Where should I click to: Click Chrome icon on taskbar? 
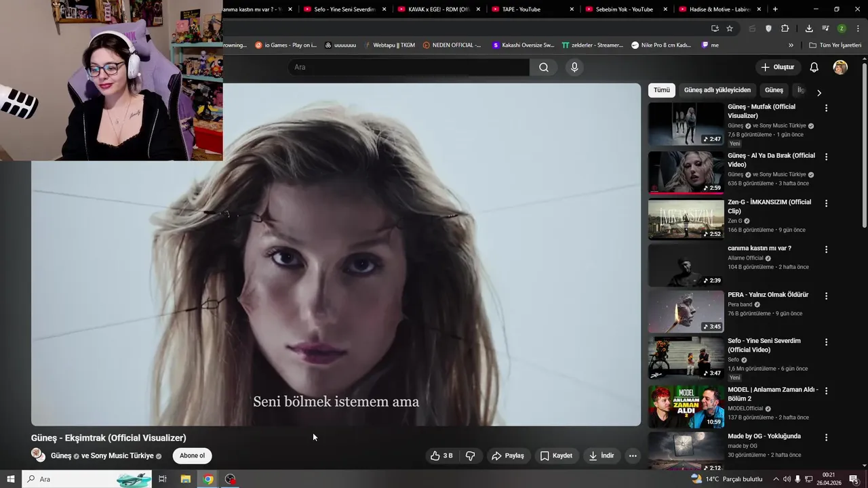click(208, 479)
